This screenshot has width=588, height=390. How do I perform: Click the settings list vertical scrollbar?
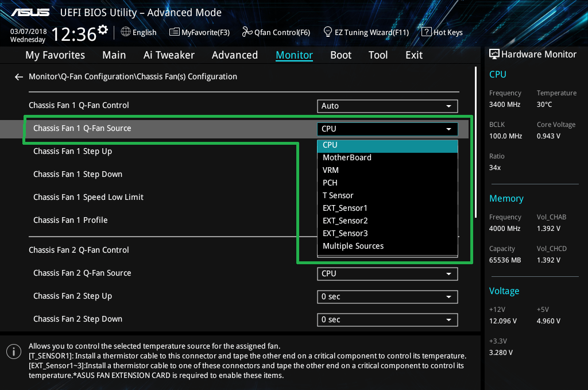pos(475,142)
